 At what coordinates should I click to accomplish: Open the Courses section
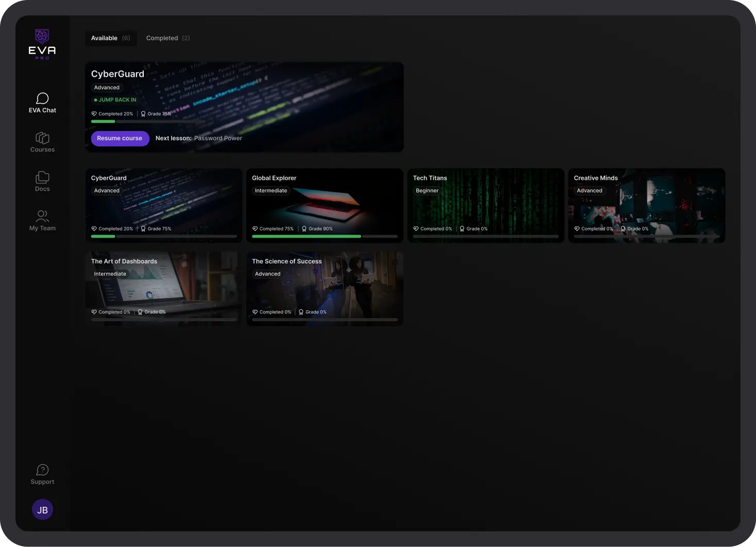42,142
